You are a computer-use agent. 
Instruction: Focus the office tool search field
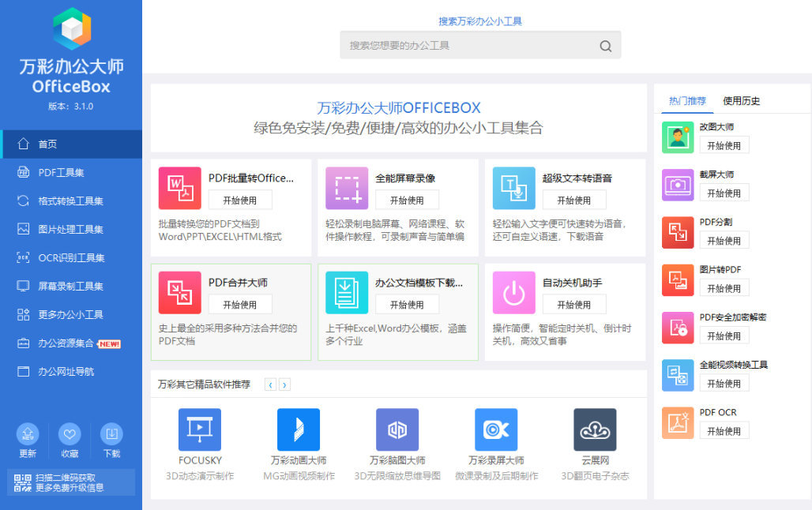coord(480,46)
